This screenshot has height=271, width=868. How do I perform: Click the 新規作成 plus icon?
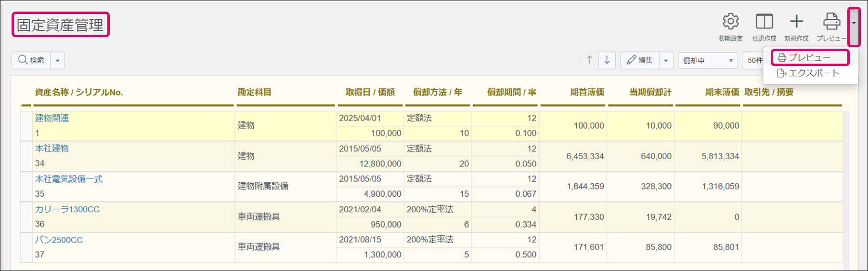pyautogui.click(x=796, y=22)
